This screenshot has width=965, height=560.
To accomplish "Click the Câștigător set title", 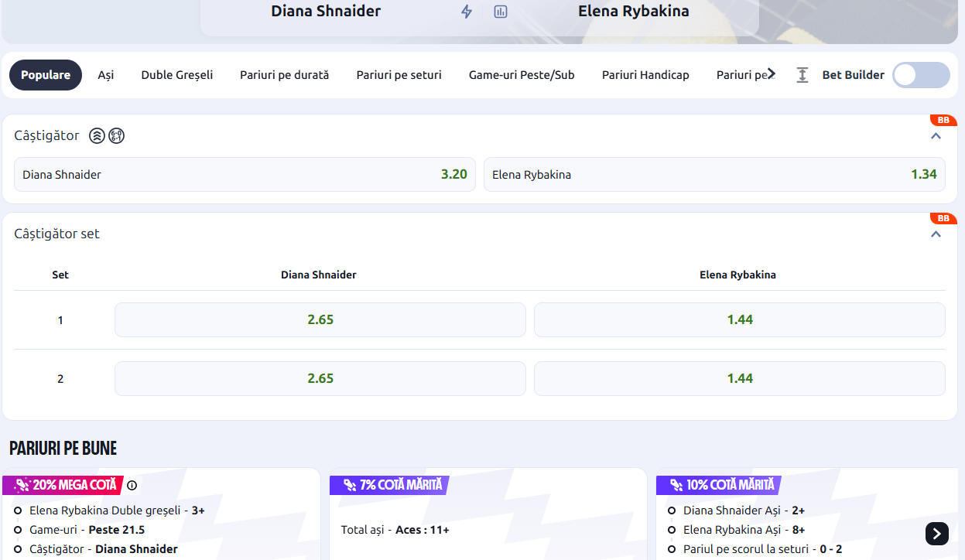I will point(57,234).
